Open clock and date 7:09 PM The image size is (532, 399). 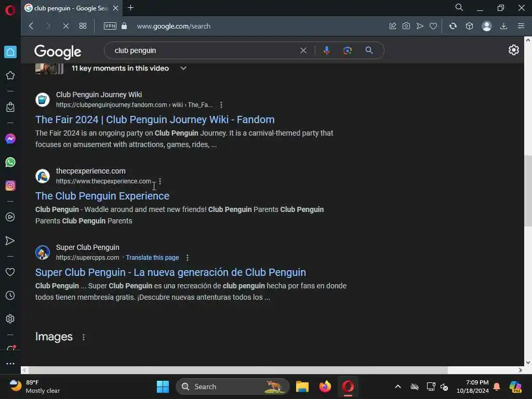472,387
